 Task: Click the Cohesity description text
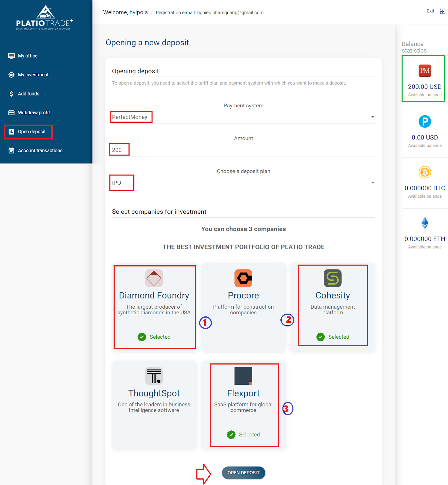coord(333,310)
